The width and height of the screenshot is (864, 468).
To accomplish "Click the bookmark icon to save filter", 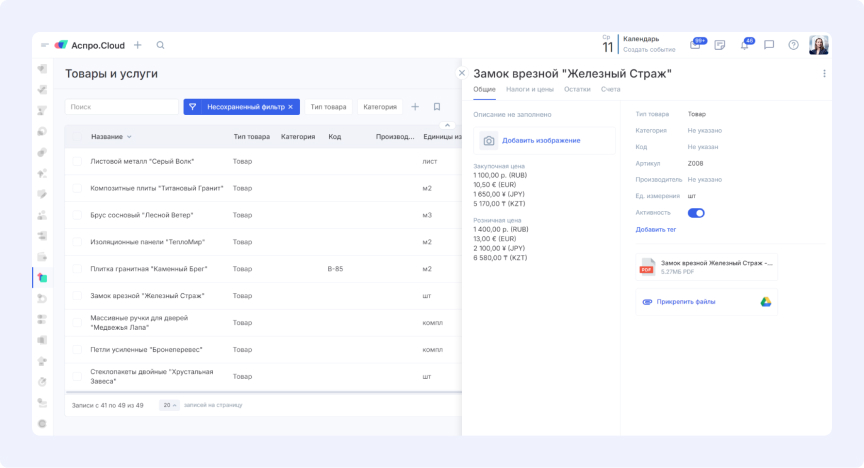I will pos(437,107).
